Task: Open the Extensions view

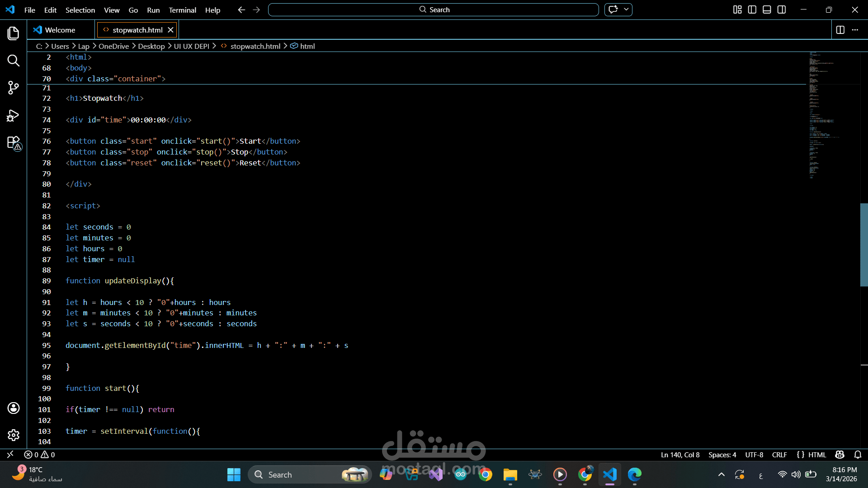Action: [13, 143]
